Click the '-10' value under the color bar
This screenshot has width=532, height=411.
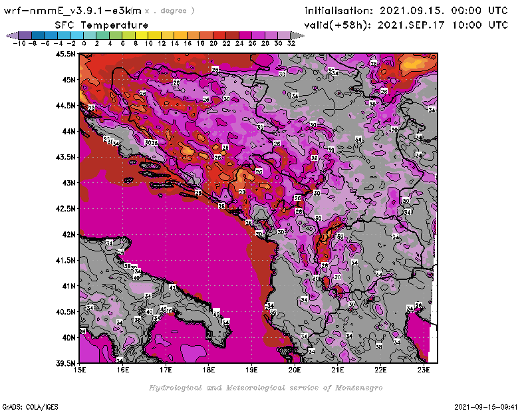tap(19, 43)
